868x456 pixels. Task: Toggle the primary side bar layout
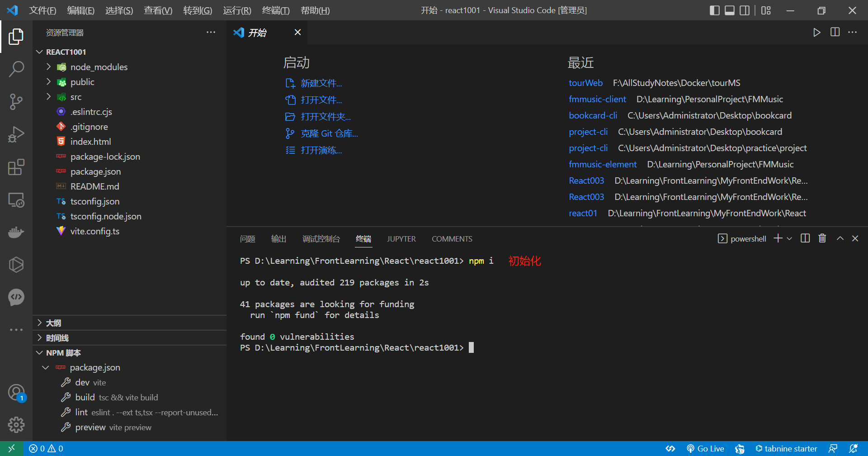715,10
